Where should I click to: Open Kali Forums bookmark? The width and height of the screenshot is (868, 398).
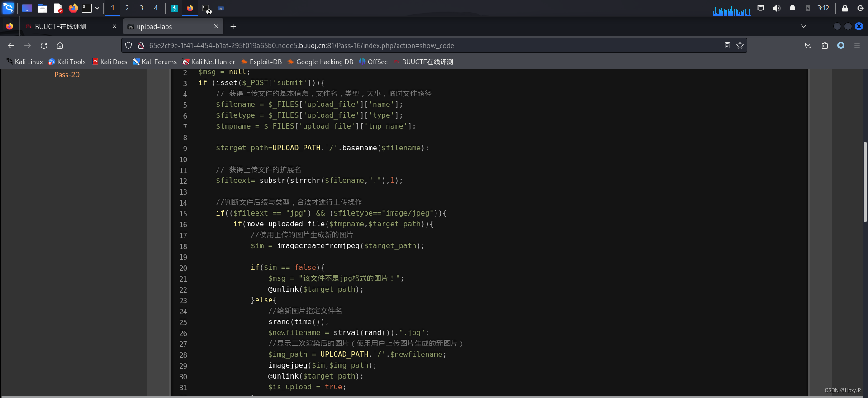[x=155, y=62]
